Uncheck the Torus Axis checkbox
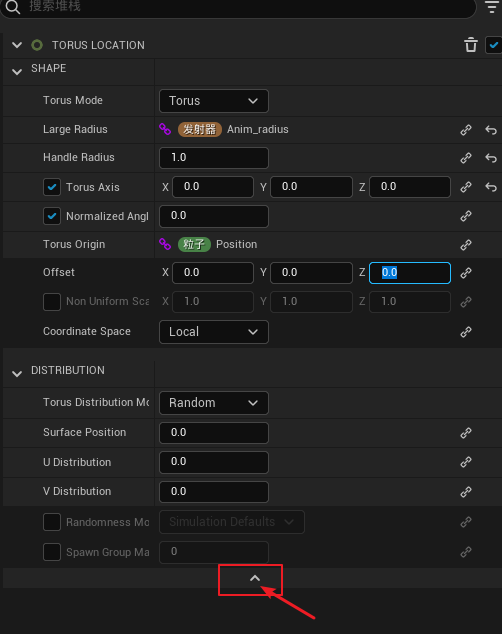Viewport: 502px width, 634px height. coord(52,187)
